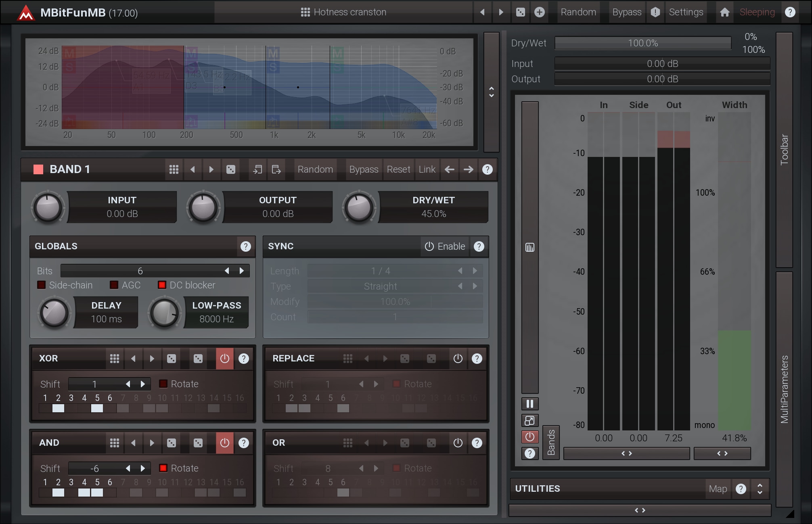Click the XOR section power button
This screenshot has height=524, width=812.
coord(225,358)
